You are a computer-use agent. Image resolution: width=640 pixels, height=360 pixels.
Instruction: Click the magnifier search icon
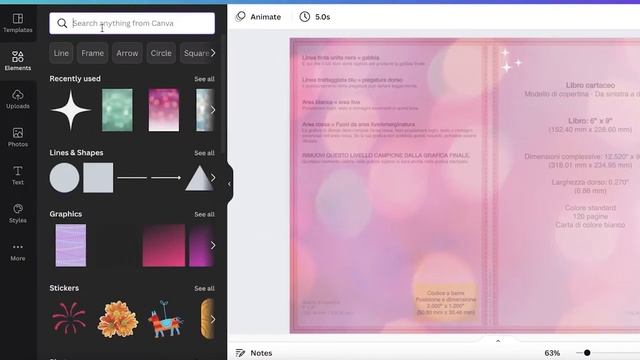(x=62, y=23)
